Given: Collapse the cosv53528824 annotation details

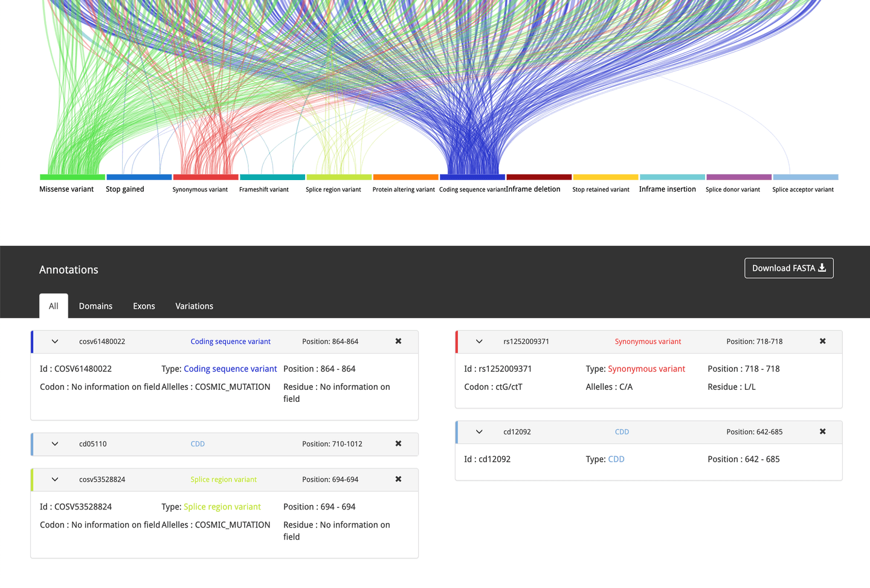Looking at the screenshot, I should pos(55,479).
